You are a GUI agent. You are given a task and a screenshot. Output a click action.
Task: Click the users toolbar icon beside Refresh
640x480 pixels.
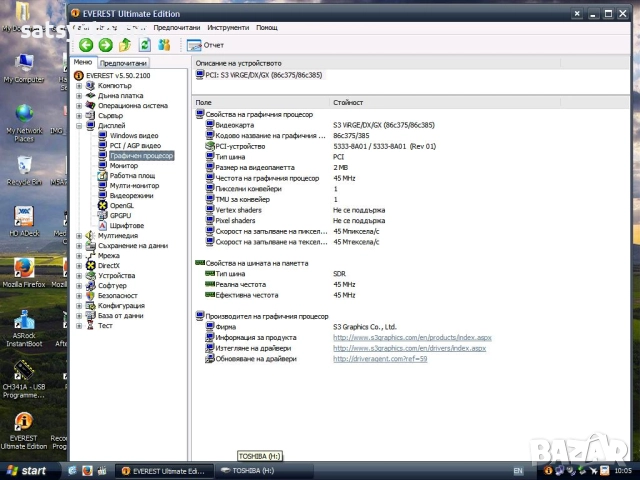(164, 45)
